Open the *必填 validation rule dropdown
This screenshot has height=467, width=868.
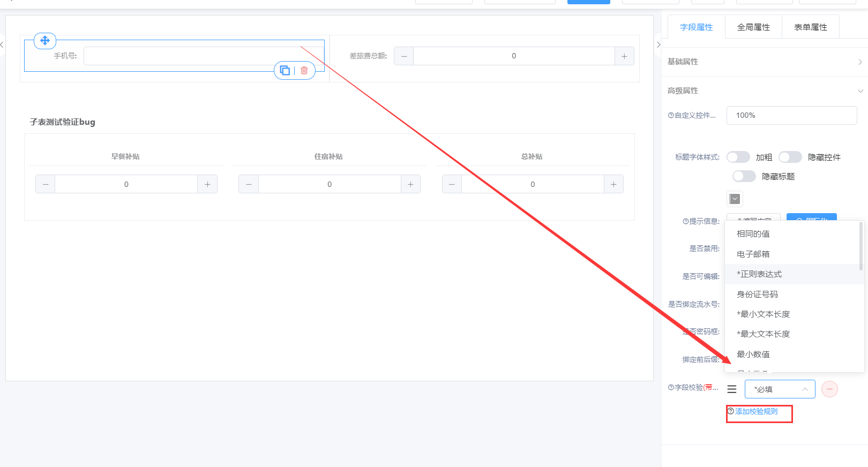780,389
